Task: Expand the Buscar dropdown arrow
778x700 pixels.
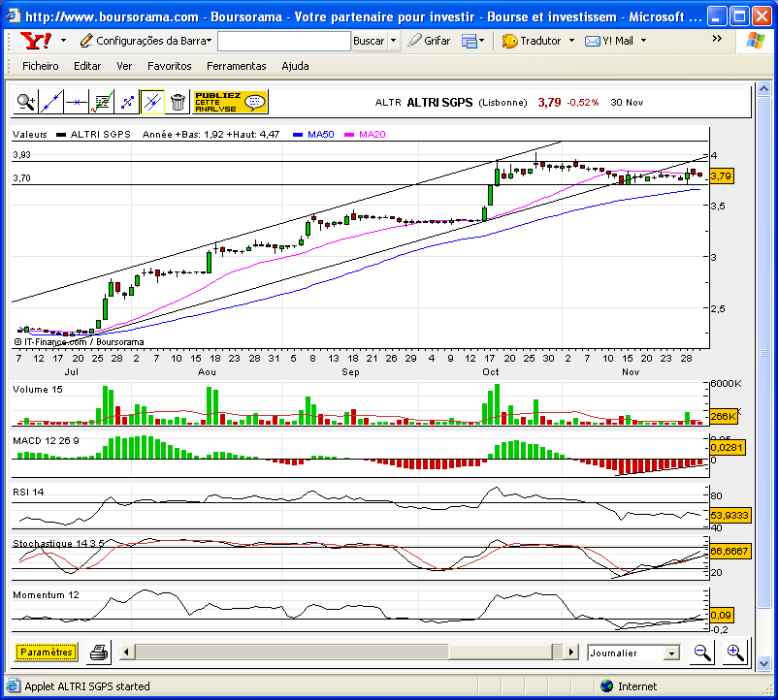Action: coord(394,41)
